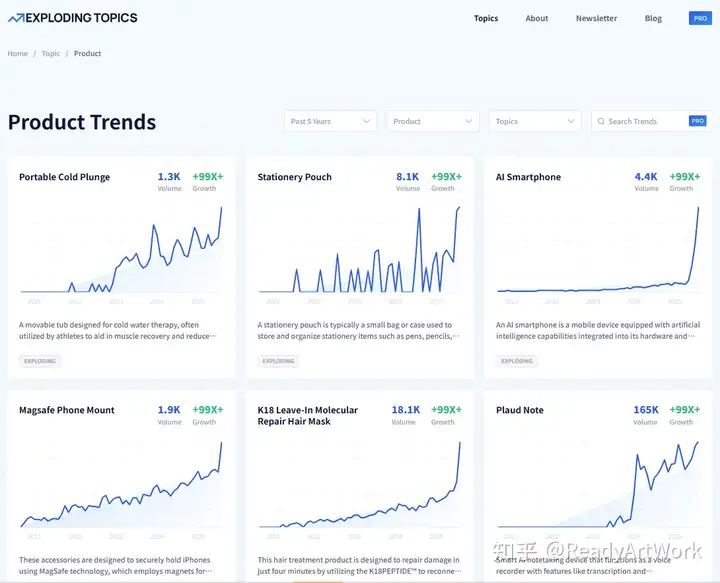Click the PRO button in header

click(700, 18)
